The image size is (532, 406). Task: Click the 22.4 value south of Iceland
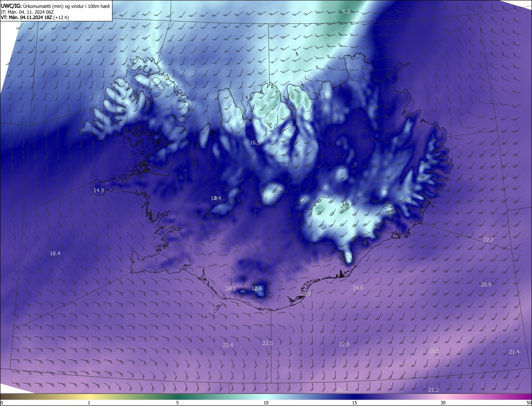click(228, 345)
